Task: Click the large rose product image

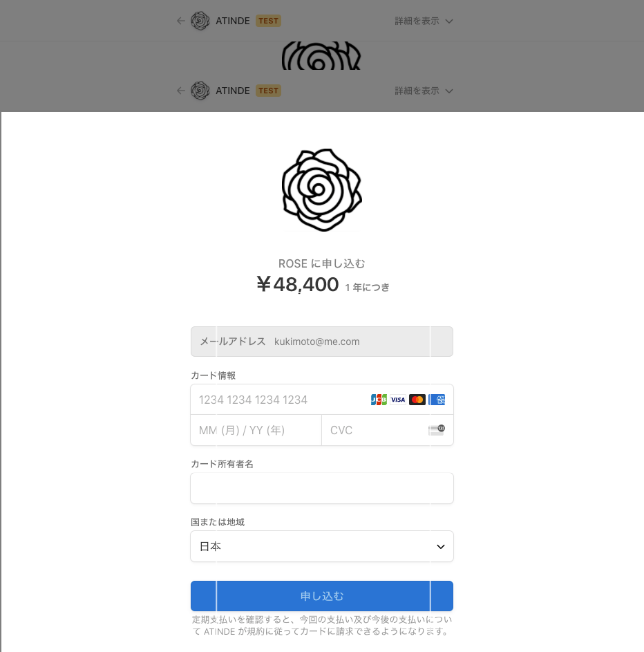Action: pos(322,190)
